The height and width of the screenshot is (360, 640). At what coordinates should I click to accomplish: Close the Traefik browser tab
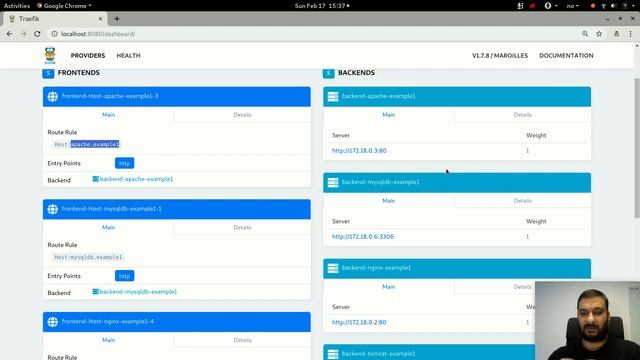[x=100, y=19]
